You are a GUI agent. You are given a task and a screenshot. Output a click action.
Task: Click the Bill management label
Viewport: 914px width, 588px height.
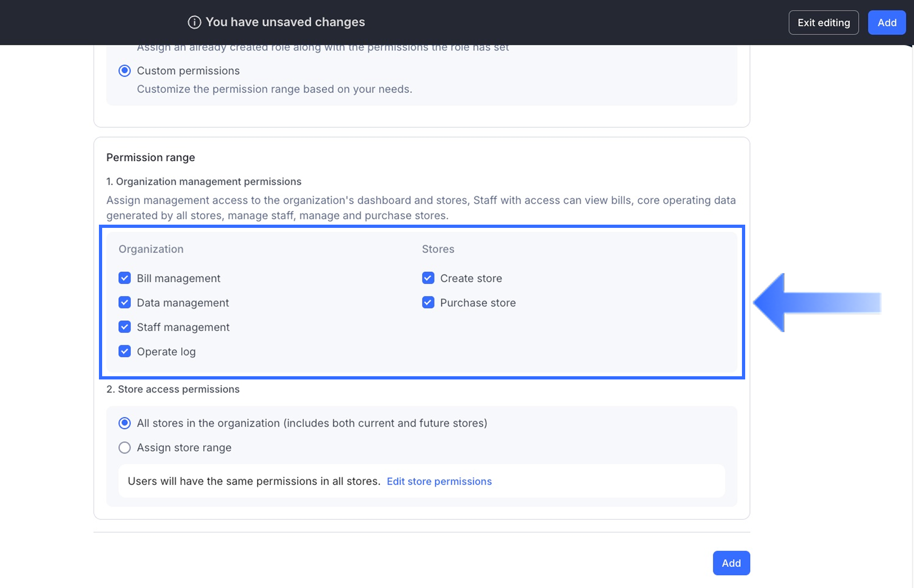pyautogui.click(x=178, y=278)
